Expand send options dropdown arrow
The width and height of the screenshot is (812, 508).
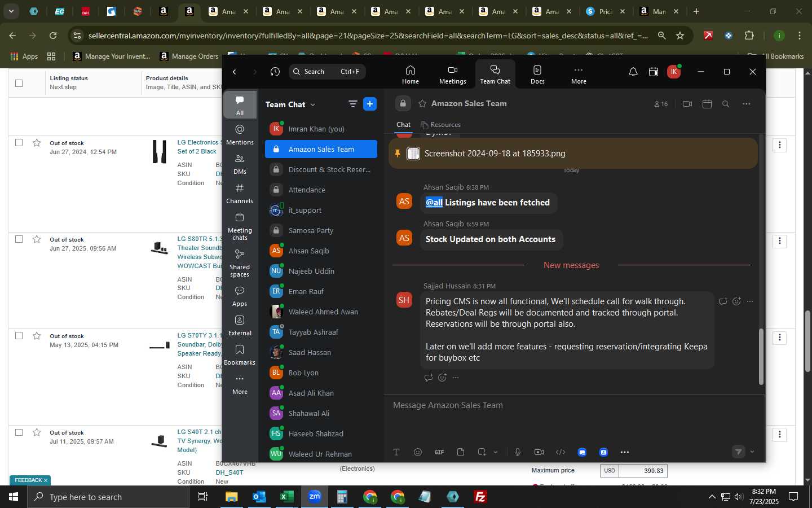752,452
